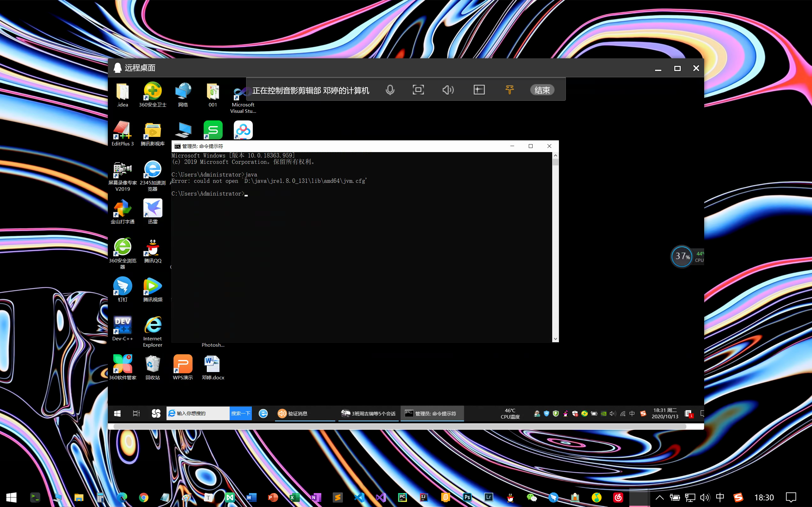Click fullscreen icon in remote control toolbar
The width and height of the screenshot is (812, 507).
point(418,90)
